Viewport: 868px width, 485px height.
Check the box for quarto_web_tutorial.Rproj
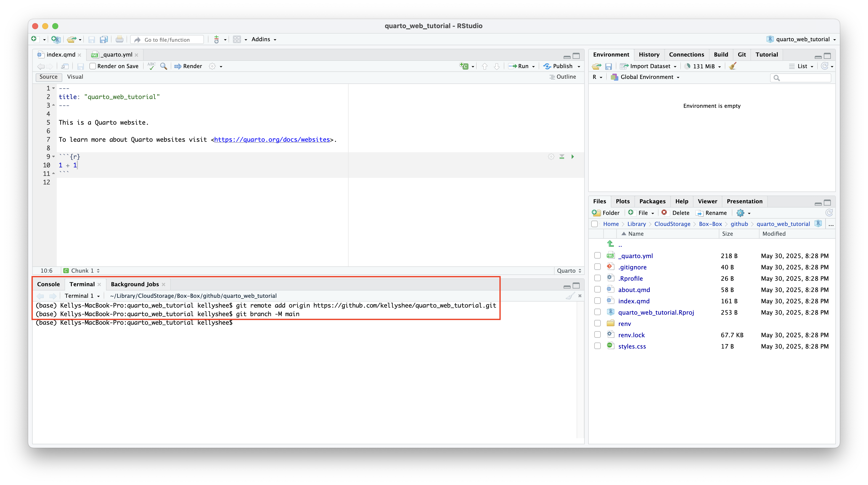[x=598, y=312]
